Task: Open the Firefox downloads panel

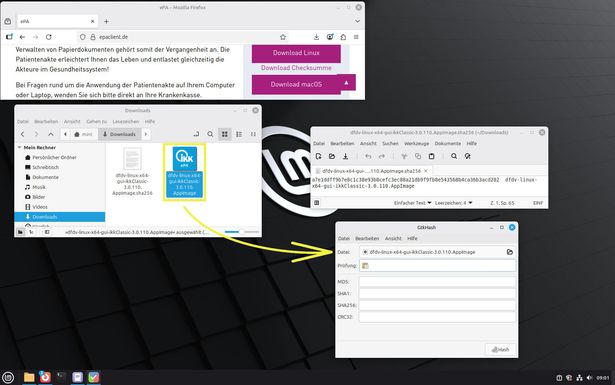Action: [x=316, y=37]
